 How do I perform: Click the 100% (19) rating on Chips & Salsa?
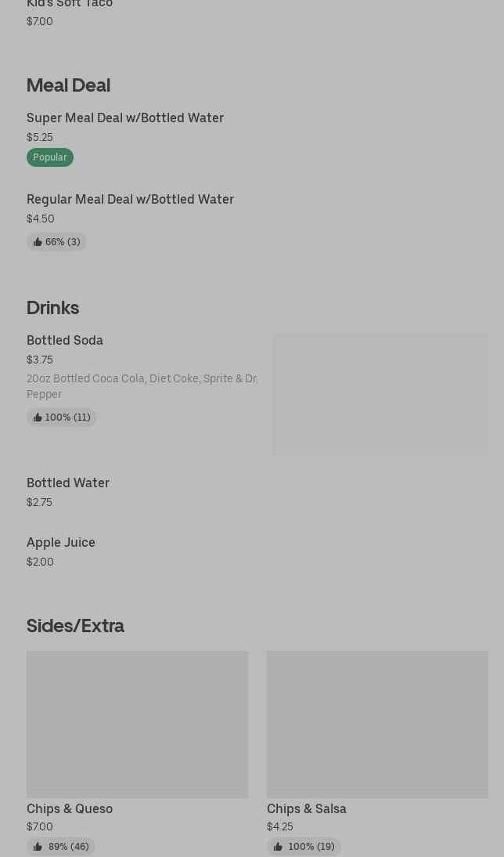(311, 847)
